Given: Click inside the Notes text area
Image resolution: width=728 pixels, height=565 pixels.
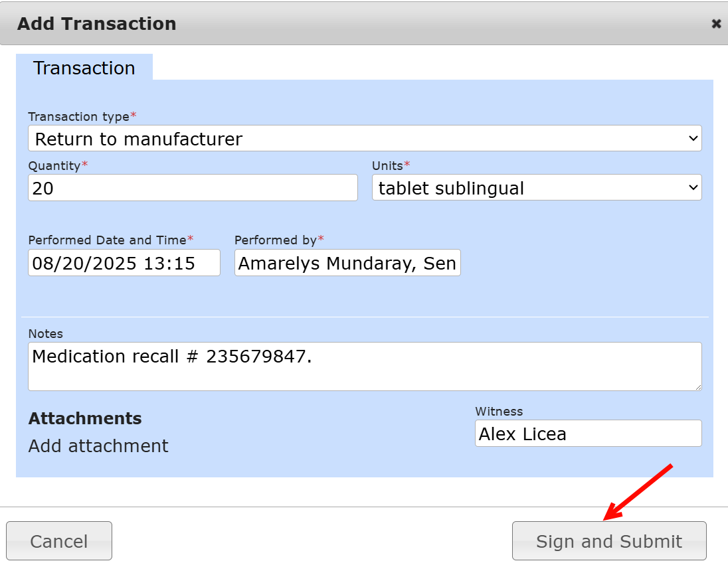Looking at the screenshot, I should 365,366.
